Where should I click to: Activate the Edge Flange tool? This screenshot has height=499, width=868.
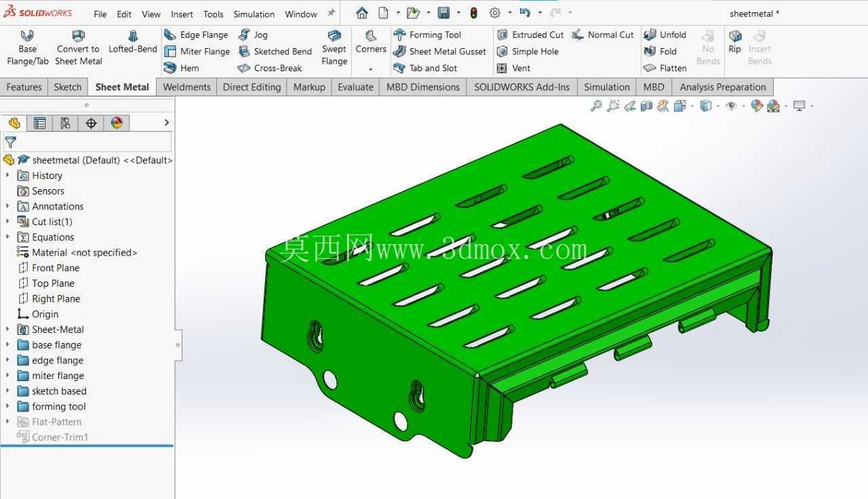click(196, 35)
